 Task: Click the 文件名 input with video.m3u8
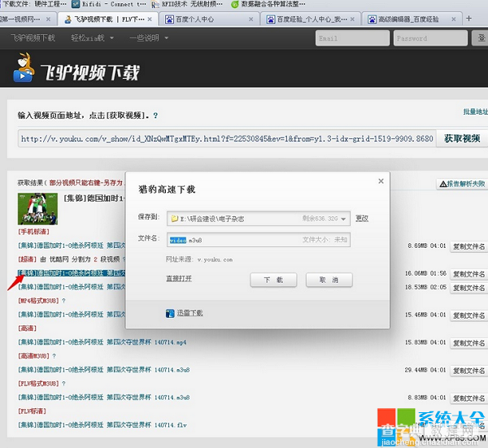point(259,240)
